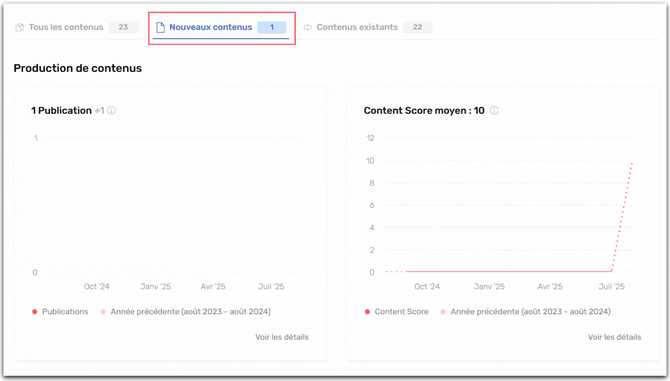Screen dimensions: 670x381
Task: Click the dotted Content Score line peak
Action: coord(632,163)
